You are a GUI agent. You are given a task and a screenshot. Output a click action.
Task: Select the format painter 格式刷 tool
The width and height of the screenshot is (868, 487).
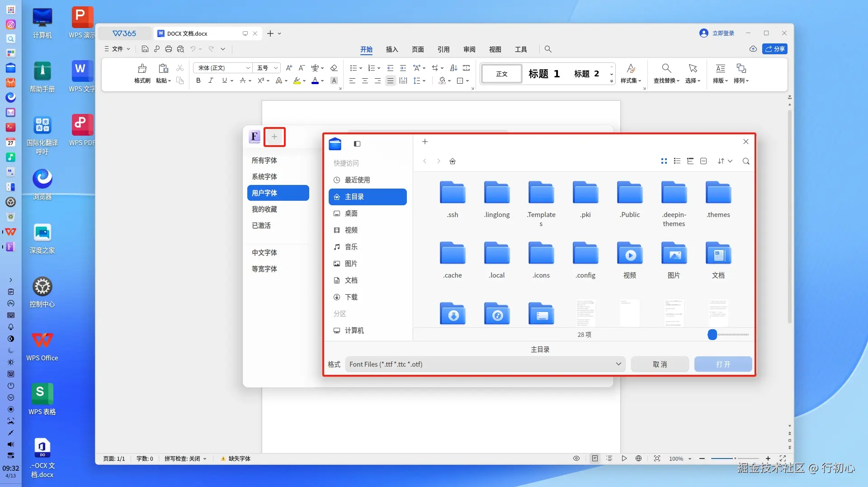click(142, 74)
